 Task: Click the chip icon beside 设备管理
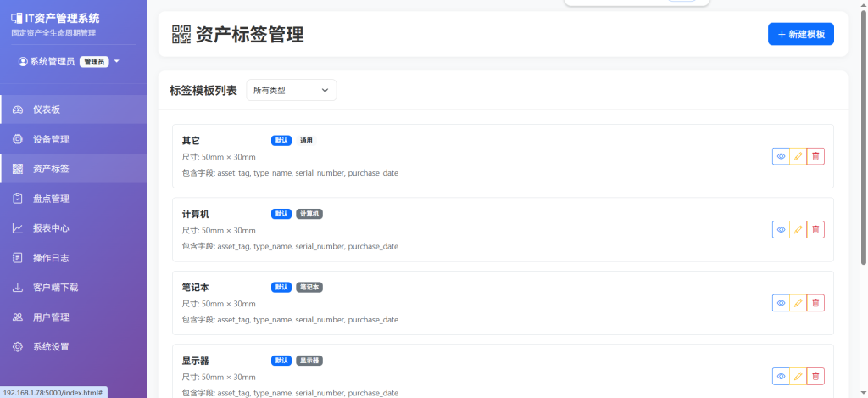click(18, 139)
